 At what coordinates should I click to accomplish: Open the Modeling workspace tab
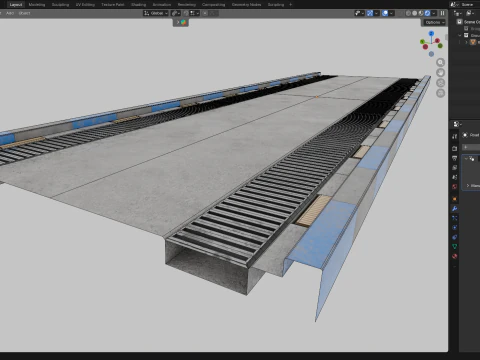37,5
